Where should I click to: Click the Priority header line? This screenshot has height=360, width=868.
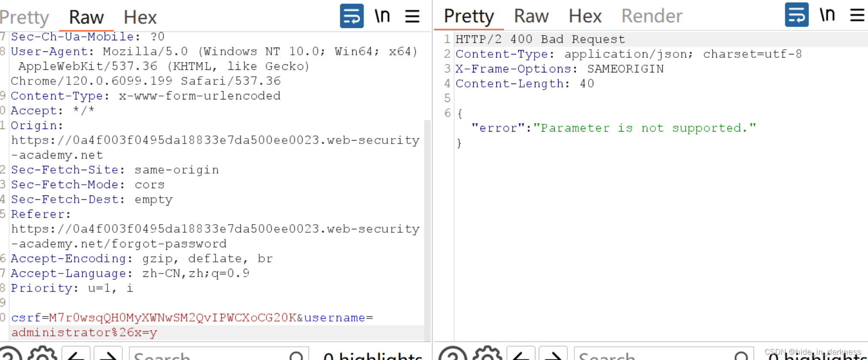[72, 288]
